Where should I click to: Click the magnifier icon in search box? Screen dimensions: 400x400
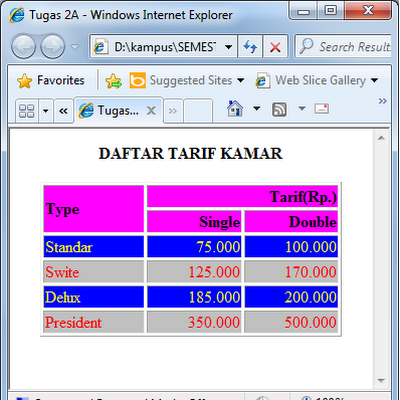[306, 46]
